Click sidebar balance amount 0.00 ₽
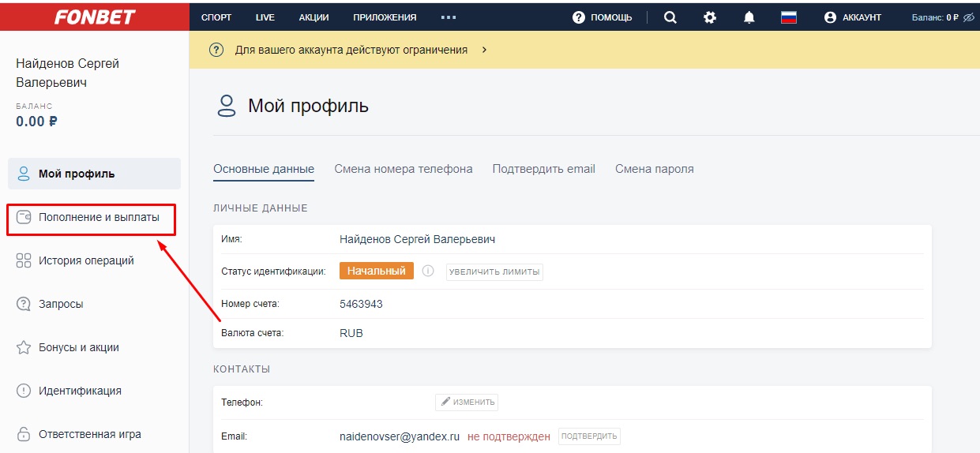 (x=36, y=122)
